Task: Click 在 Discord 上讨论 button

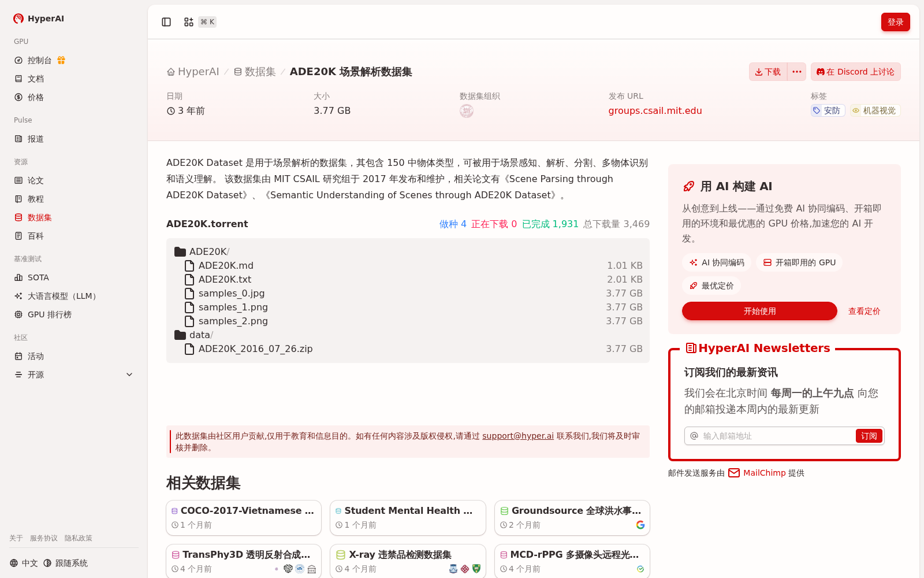Action: (x=855, y=72)
